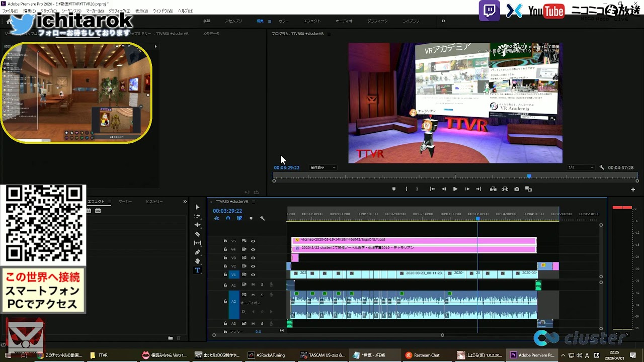Enable voice-over record on A1
644x362 pixels.
(x=271, y=285)
